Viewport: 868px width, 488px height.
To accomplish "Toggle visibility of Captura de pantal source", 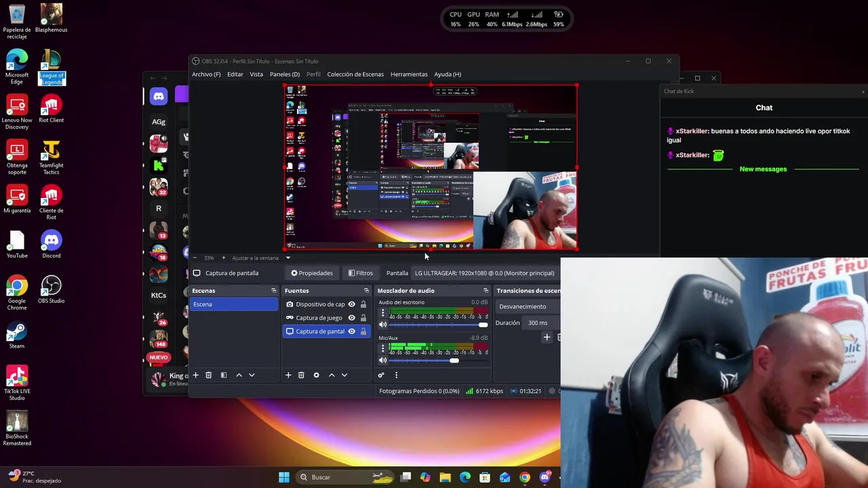I will click(x=351, y=331).
